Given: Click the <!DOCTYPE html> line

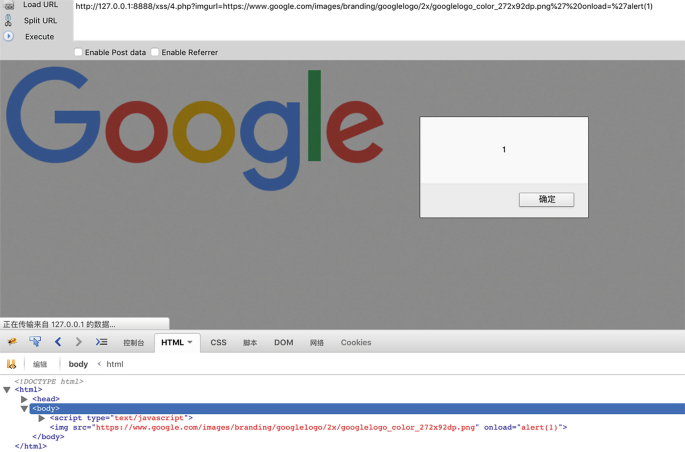Looking at the screenshot, I should coord(49,382).
